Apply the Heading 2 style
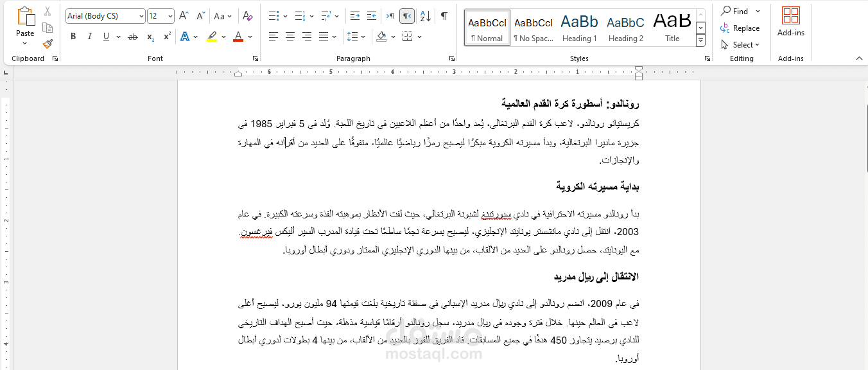 click(626, 28)
